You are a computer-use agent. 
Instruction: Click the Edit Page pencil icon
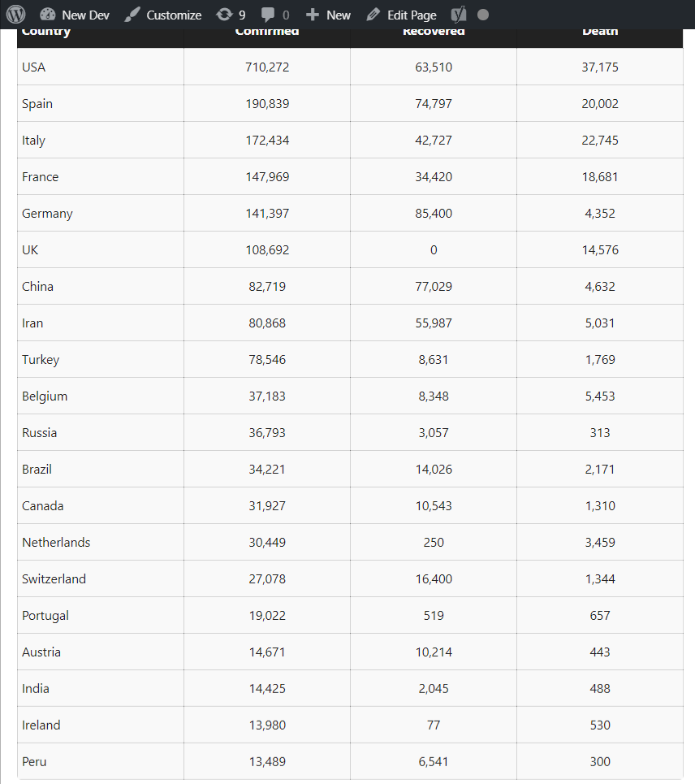[373, 15]
